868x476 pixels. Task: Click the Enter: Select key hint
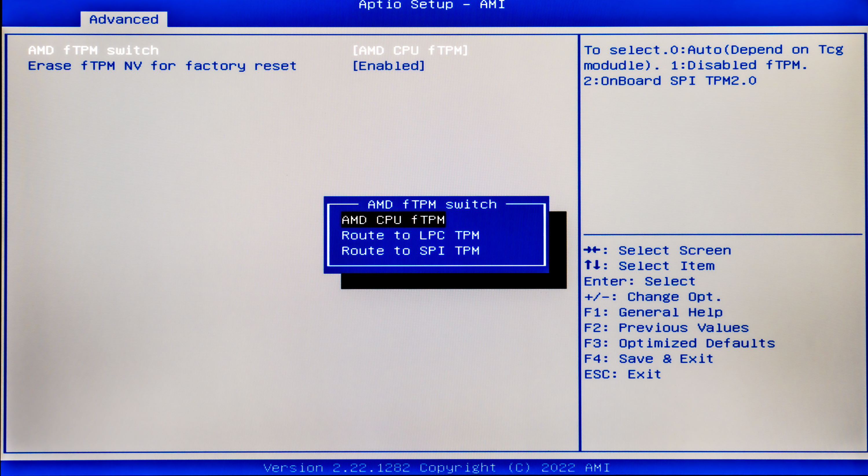click(x=639, y=281)
